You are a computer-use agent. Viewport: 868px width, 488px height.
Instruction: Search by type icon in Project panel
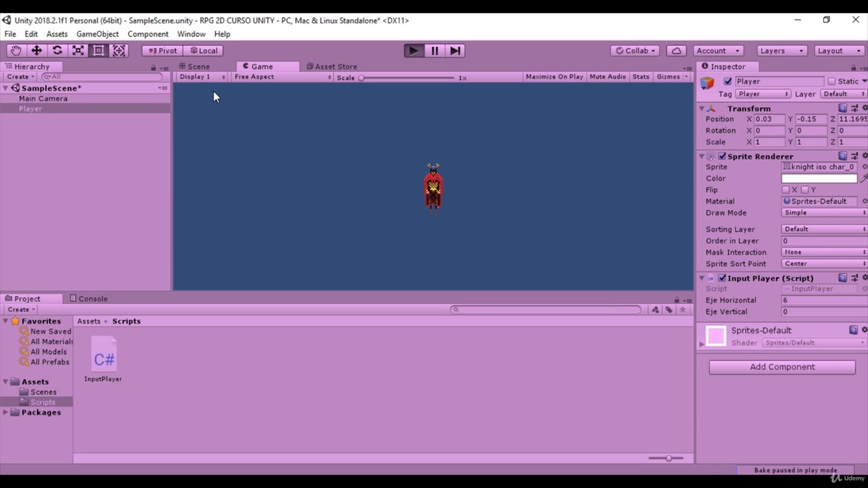click(x=655, y=310)
